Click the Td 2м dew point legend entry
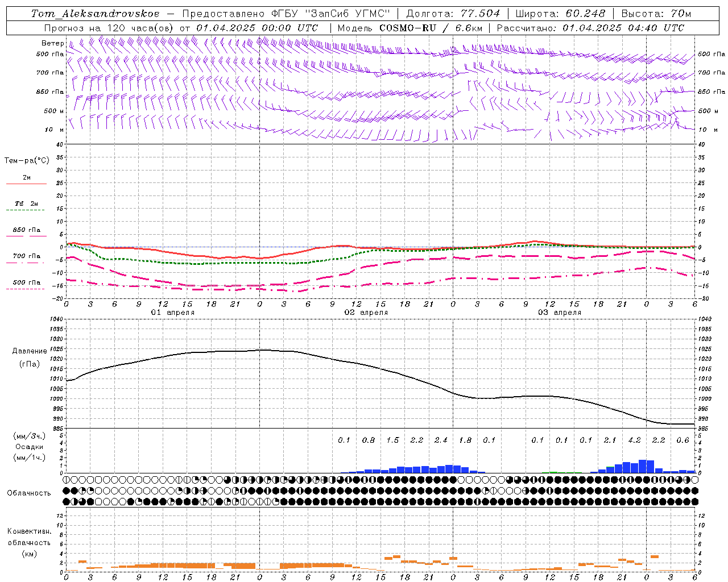 (x=27, y=203)
